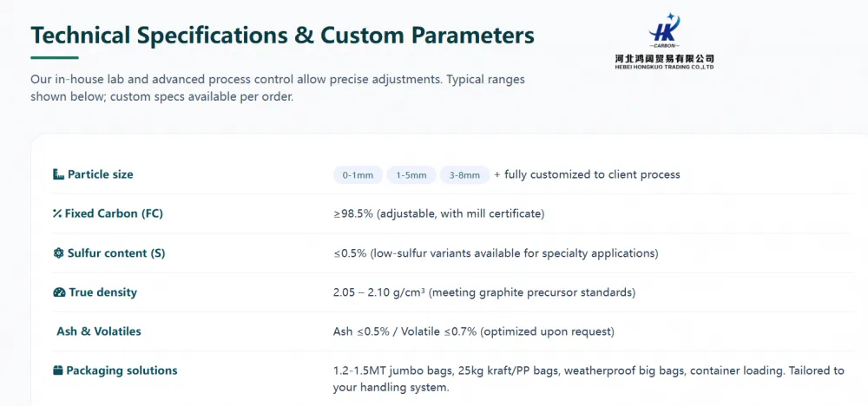The height and width of the screenshot is (406, 868).
Task: Click the ruler icon beside Particle size
Action: click(59, 174)
